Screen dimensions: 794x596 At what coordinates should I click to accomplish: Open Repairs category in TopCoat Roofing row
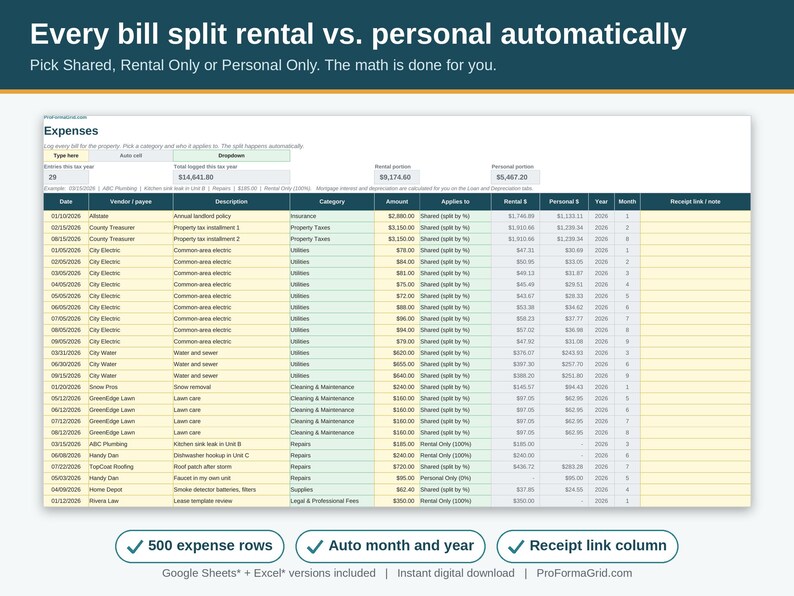[x=332, y=467]
